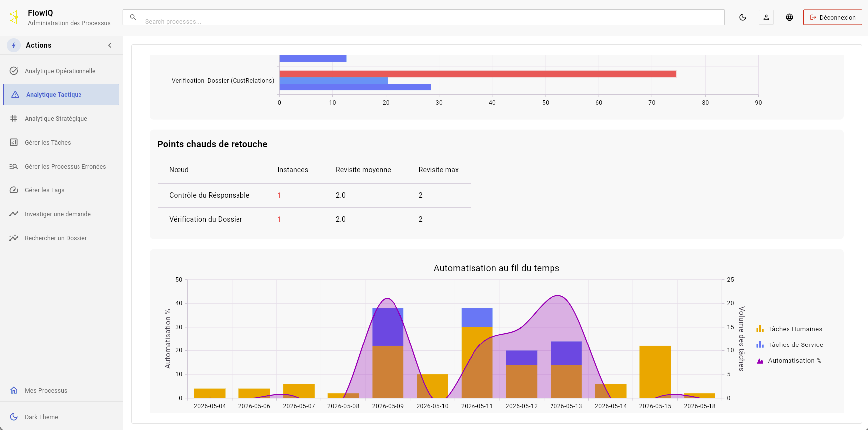Click the 2026-05-11 blue bar segment

click(x=477, y=317)
